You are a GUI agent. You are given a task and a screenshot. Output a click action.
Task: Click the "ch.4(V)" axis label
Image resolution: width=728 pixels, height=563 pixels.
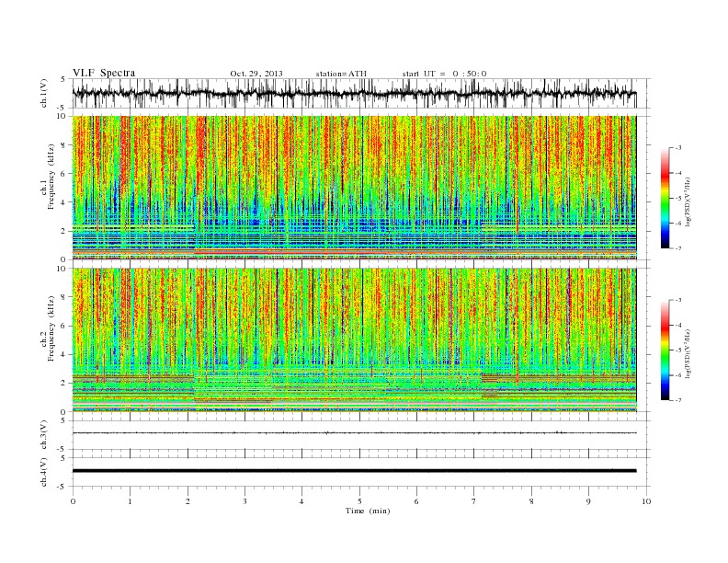(x=44, y=472)
